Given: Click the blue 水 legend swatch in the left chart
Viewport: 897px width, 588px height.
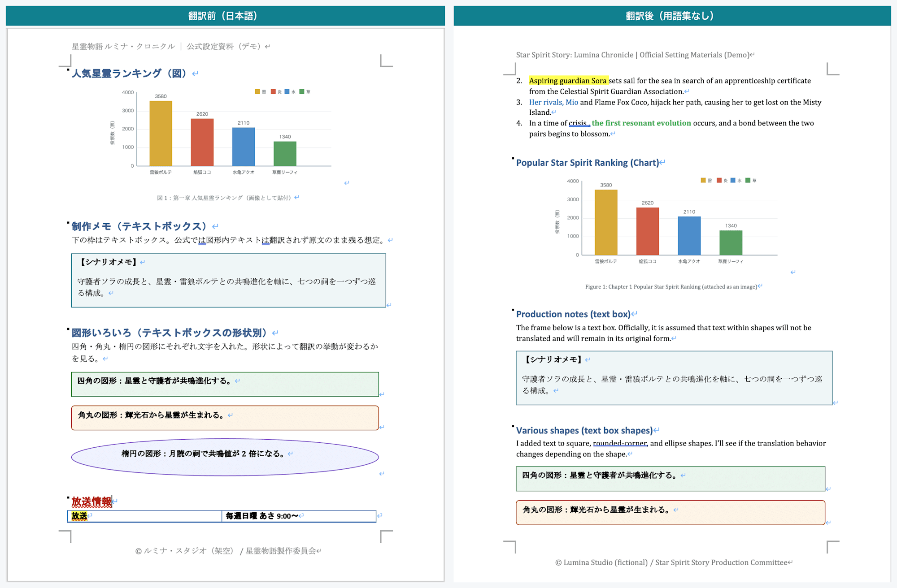Looking at the screenshot, I should [x=287, y=91].
